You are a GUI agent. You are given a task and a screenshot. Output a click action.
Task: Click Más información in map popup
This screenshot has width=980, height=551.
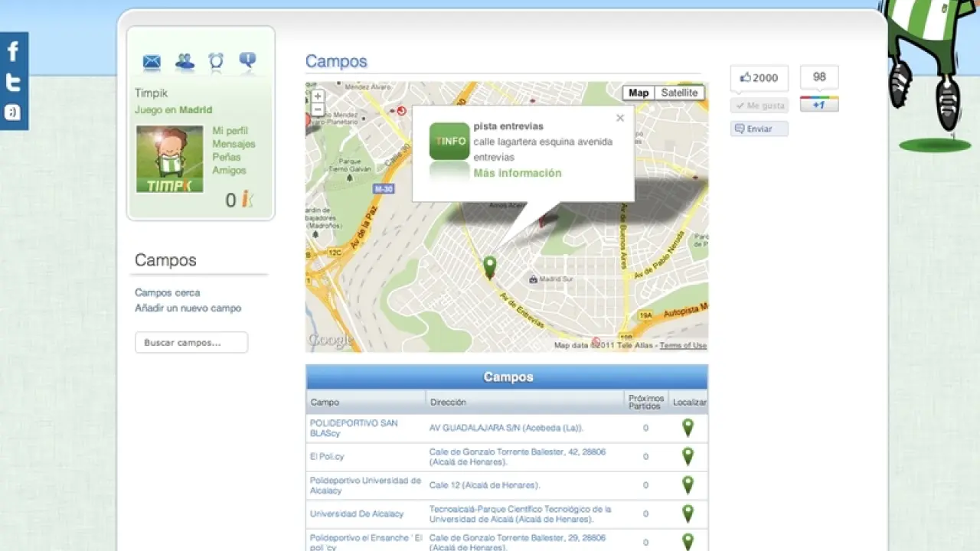point(517,173)
